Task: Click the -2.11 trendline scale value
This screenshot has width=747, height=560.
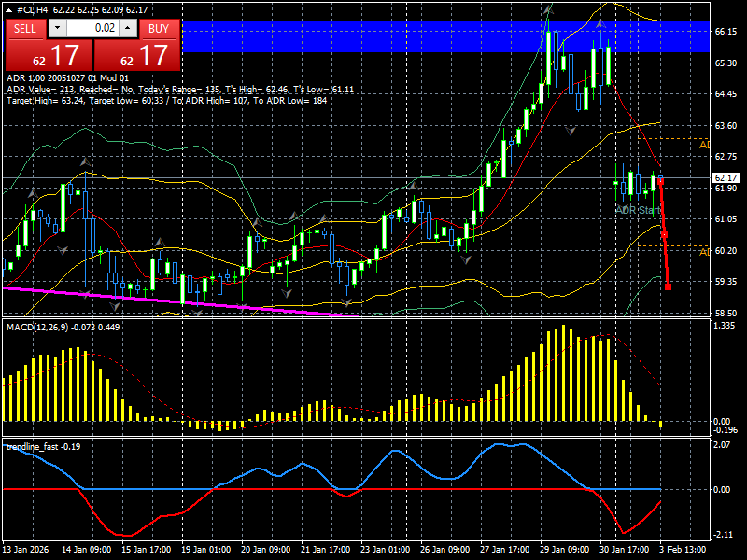Action: click(722, 535)
